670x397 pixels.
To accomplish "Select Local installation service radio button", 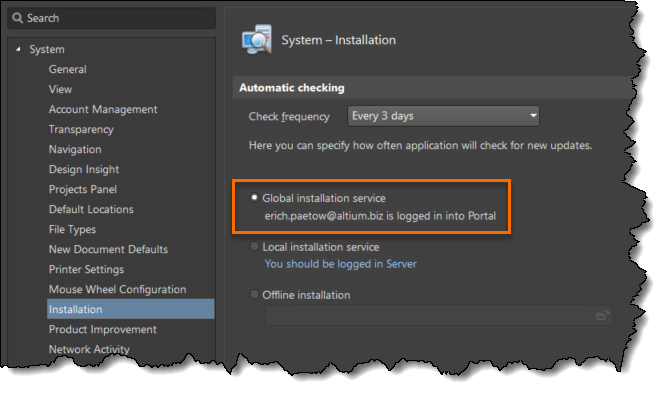I will coord(254,246).
